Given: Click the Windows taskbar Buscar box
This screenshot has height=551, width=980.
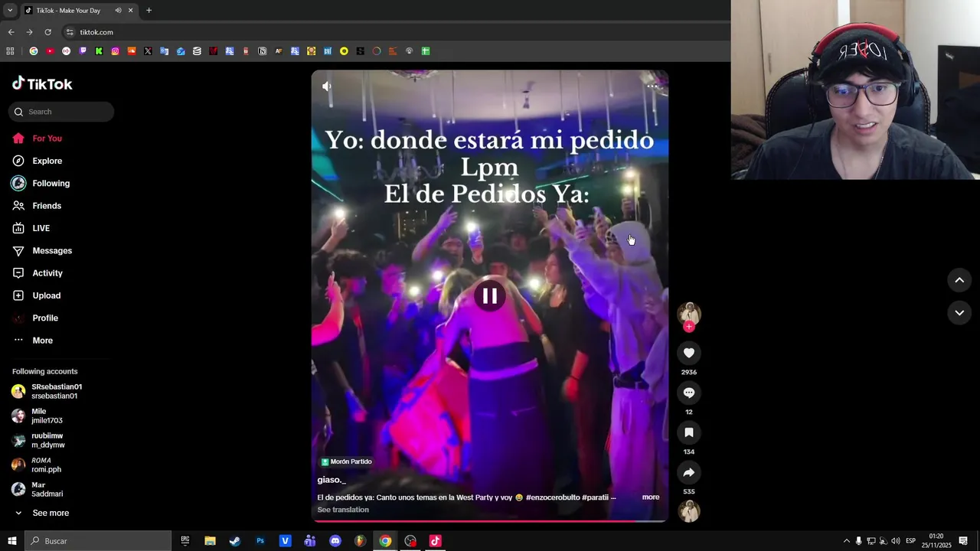Looking at the screenshot, I should click(x=98, y=541).
